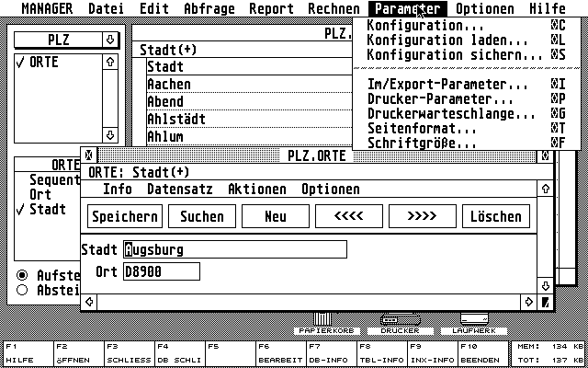Open the Rechnen menu
The width and height of the screenshot is (588, 368).
click(334, 8)
